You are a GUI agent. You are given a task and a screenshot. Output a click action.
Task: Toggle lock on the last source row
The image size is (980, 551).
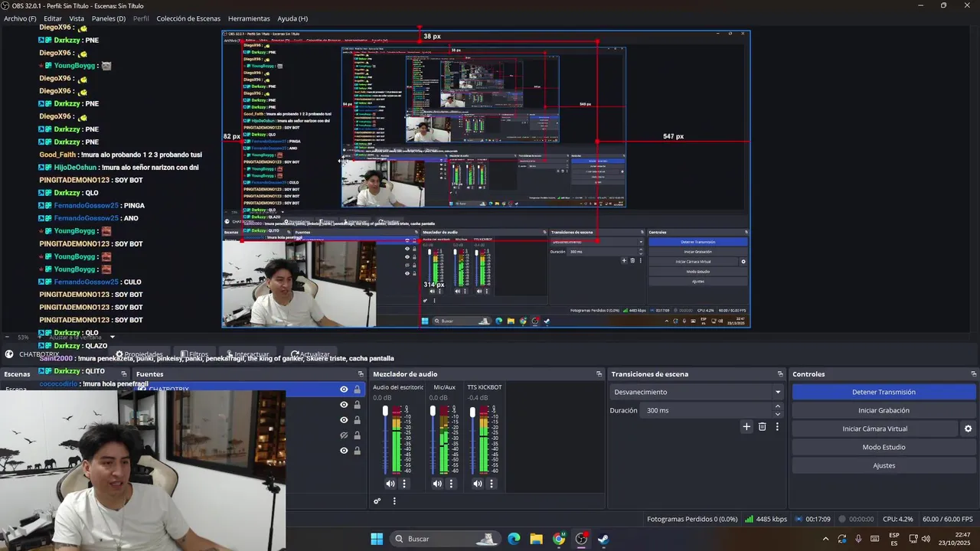(357, 451)
